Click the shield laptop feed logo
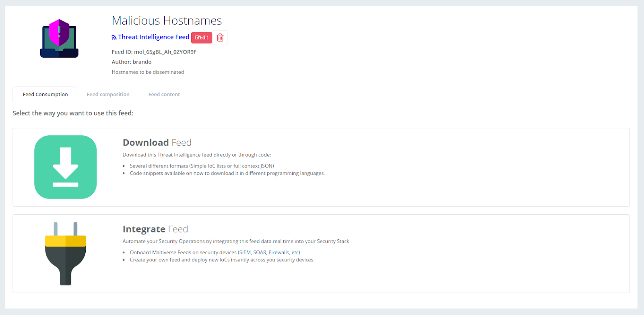Image resolution: width=644 pixels, height=315 pixels. click(59, 39)
